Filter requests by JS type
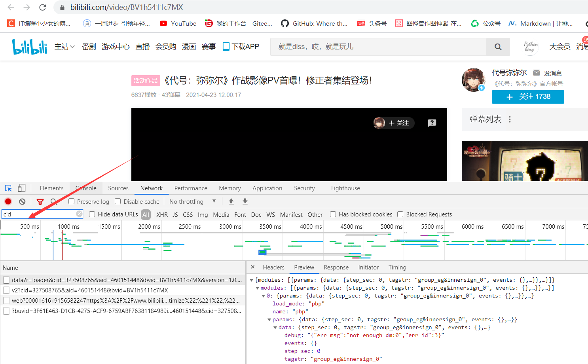This screenshot has width=588, height=364. coord(175,214)
